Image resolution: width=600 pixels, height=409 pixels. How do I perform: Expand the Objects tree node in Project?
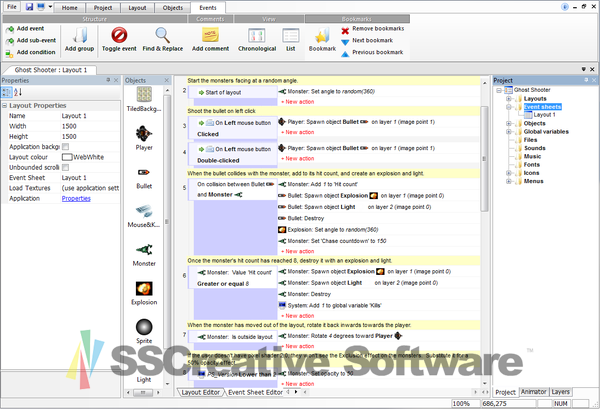click(x=509, y=124)
